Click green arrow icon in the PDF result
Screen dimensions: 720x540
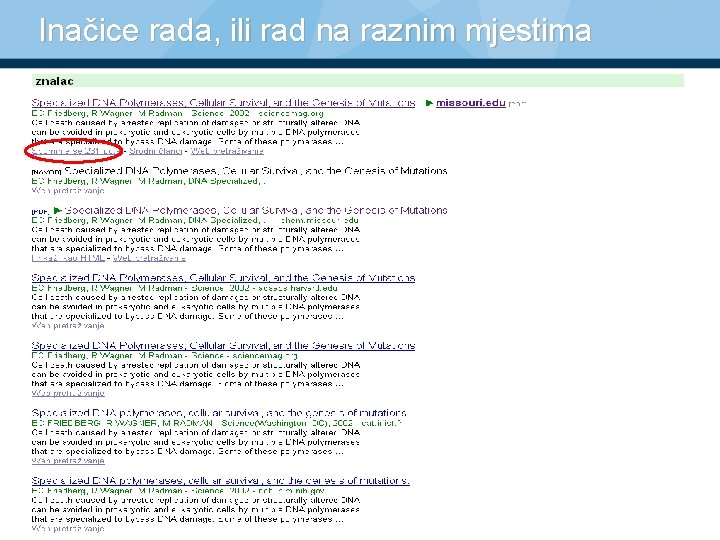click(57, 210)
